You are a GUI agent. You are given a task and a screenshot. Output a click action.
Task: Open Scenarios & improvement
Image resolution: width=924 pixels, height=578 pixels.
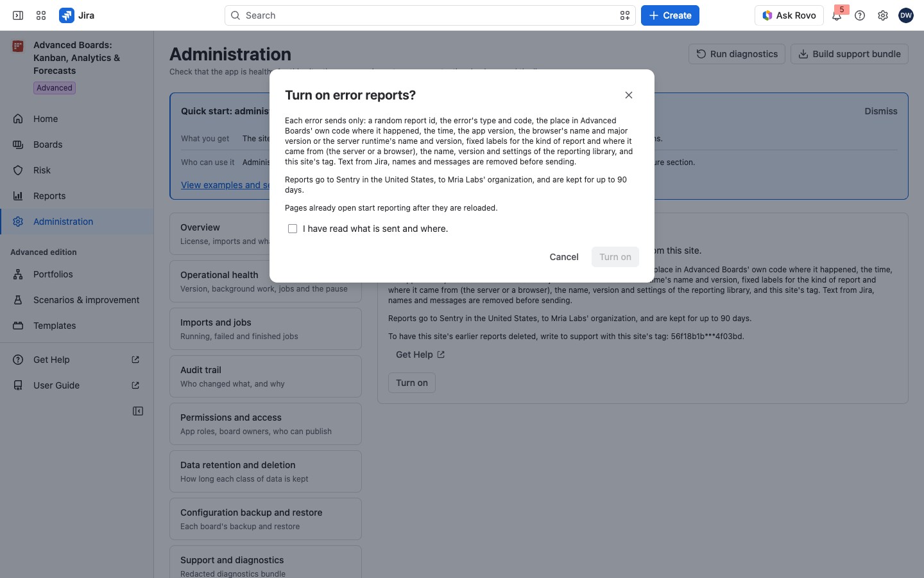point(77,300)
